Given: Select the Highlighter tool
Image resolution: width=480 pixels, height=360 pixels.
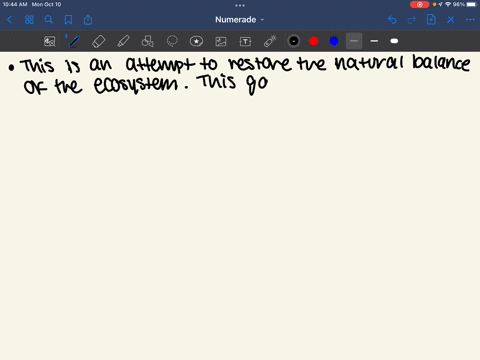Looking at the screenshot, I should coord(123,41).
